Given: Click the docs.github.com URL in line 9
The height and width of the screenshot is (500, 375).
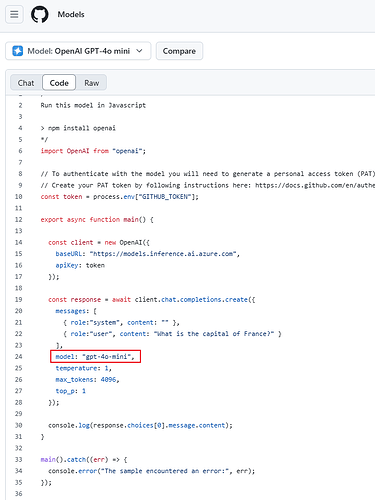Looking at the screenshot, I should [315, 185].
